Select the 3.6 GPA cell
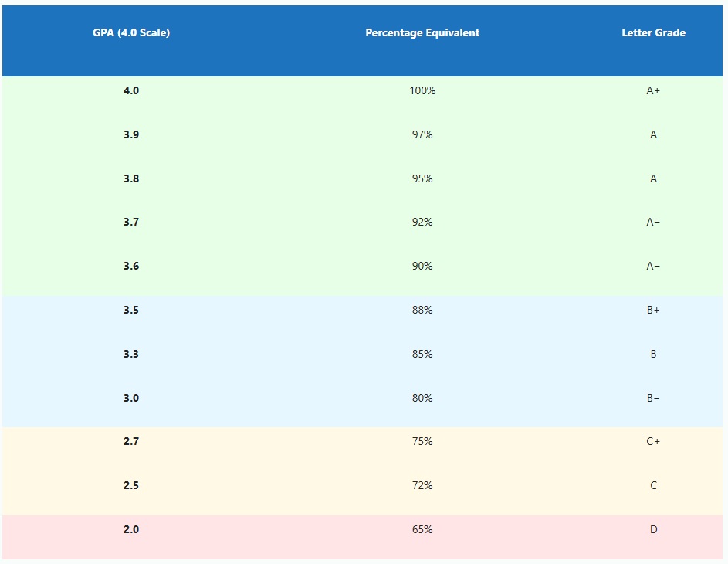Screen dimensions: 728x564 point(131,266)
